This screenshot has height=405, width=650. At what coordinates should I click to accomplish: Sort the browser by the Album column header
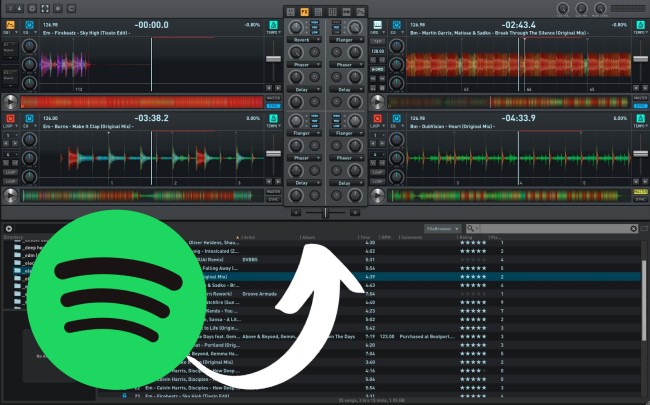tap(309, 238)
